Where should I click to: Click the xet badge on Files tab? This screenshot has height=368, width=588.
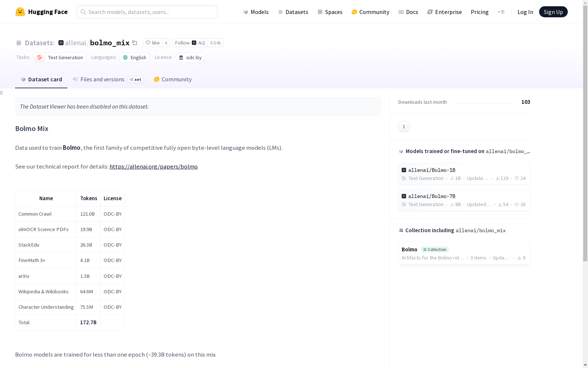pos(136,79)
